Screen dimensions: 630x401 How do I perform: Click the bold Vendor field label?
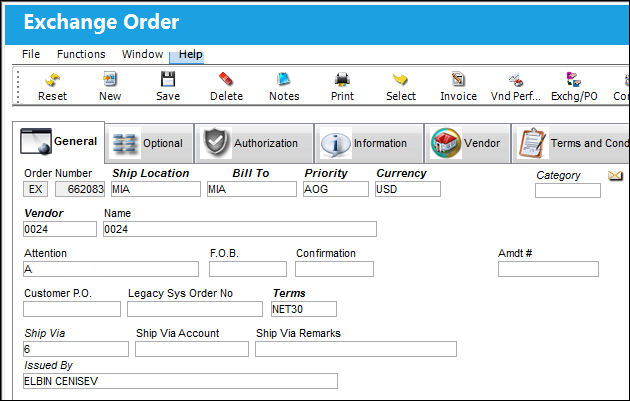click(x=44, y=213)
